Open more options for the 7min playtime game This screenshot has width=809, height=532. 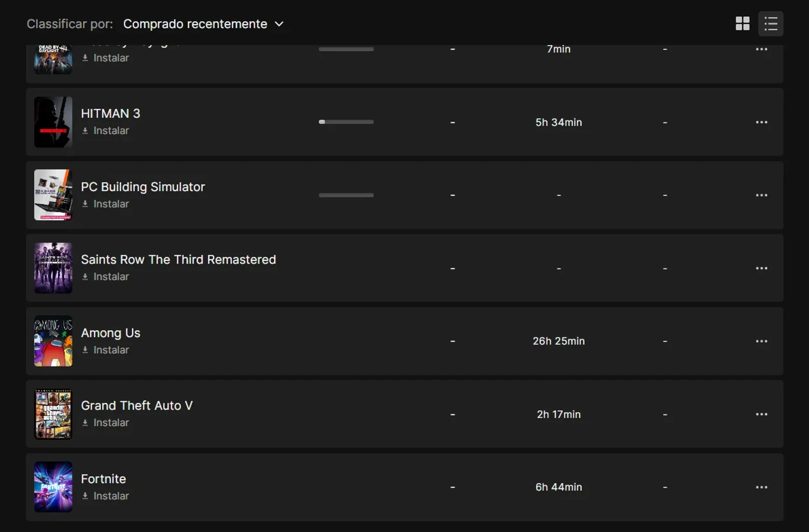(x=761, y=49)
